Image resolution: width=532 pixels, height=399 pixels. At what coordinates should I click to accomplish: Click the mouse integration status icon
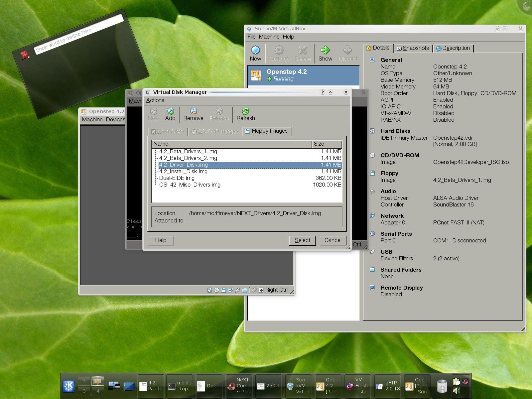pyautogui.click(x=254, y=290)
